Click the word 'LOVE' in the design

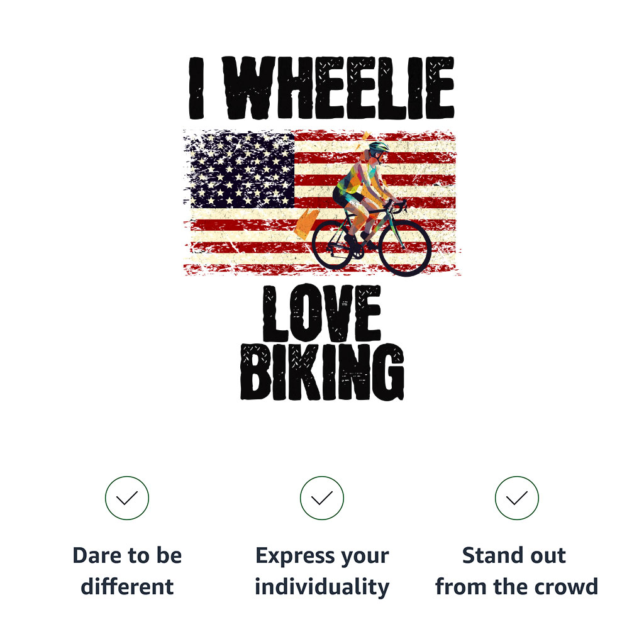[321, 313]
